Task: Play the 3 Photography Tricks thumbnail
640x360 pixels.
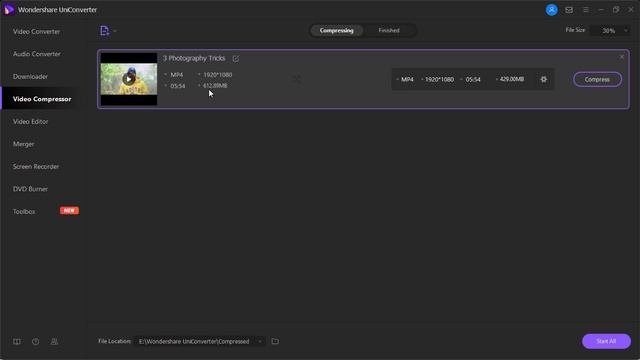Action: click(x=129, y=79)
